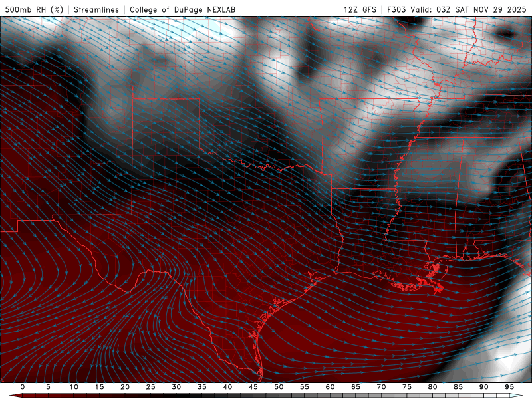Select the '75' label on the RH legend
Image resolution: width=532 pixels, height=399 pixels.
(x=407, y=387)
